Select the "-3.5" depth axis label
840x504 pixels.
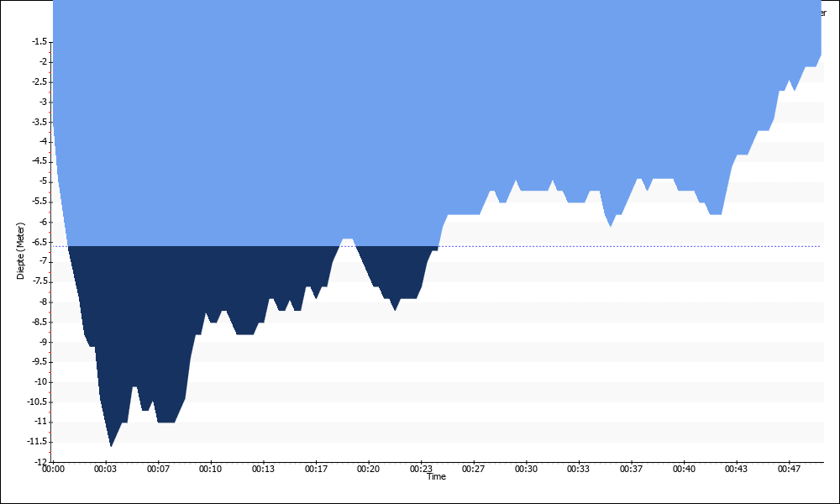pos(39,122)
